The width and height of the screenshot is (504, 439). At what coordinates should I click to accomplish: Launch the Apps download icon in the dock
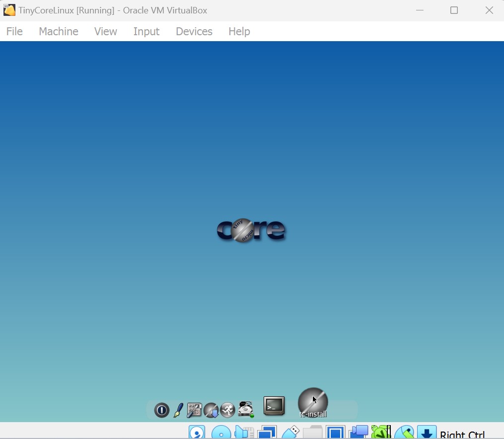211,410
